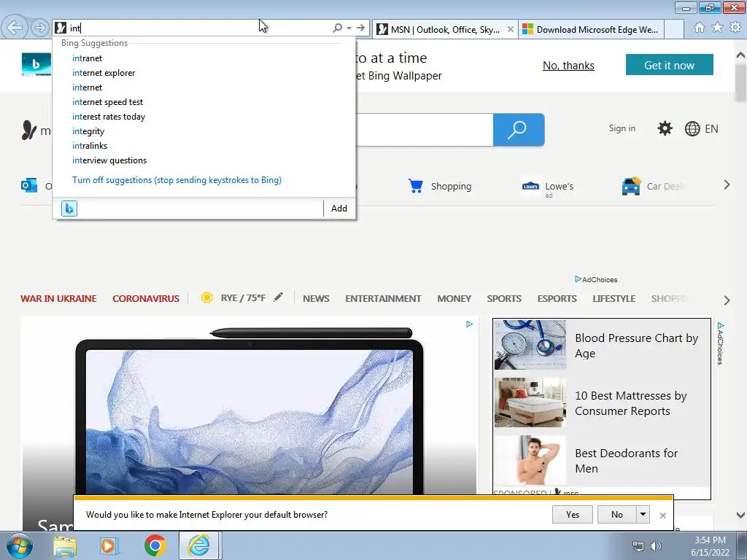Click the Bing Wallpaper logo icon

coord(36,64)
